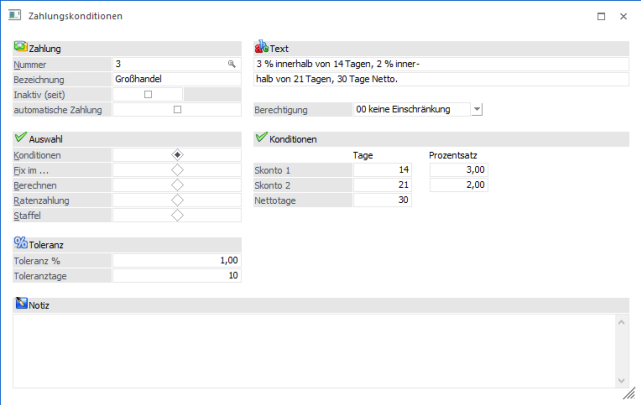
Task: Click the Konditionen green checkmark icon
Action: (x=262, y=138)
